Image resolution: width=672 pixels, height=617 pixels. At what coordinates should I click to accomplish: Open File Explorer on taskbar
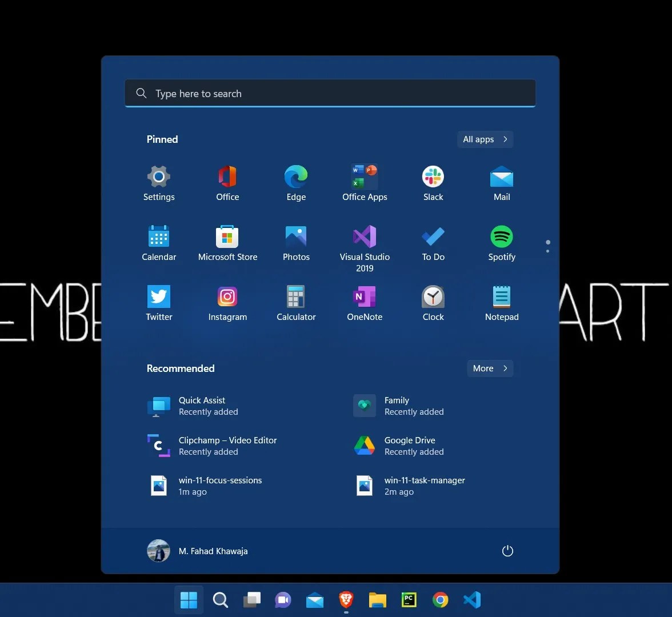pyautogui.click(x=378, y=600)
